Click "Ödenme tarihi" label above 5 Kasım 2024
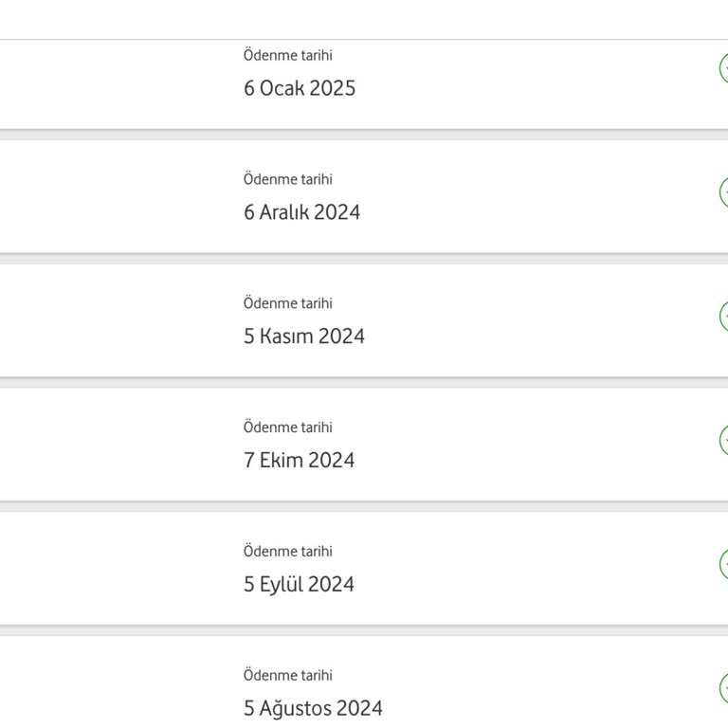 coord(287,303)
